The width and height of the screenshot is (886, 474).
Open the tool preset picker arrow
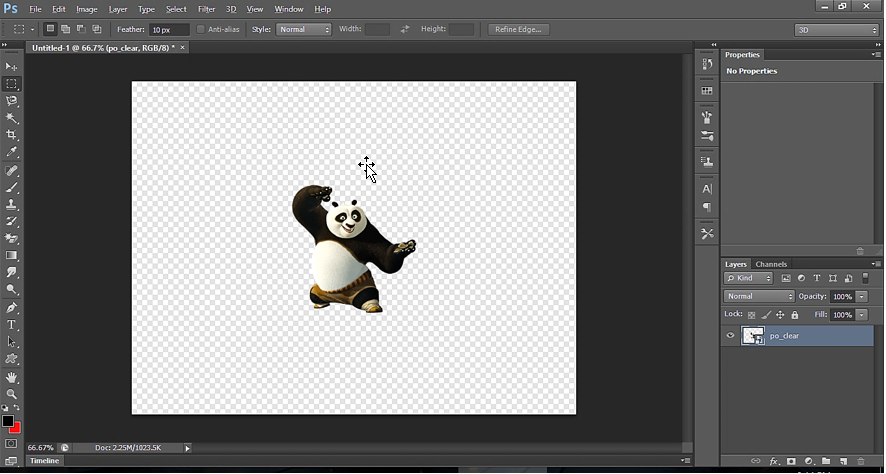tap(32, 29)
